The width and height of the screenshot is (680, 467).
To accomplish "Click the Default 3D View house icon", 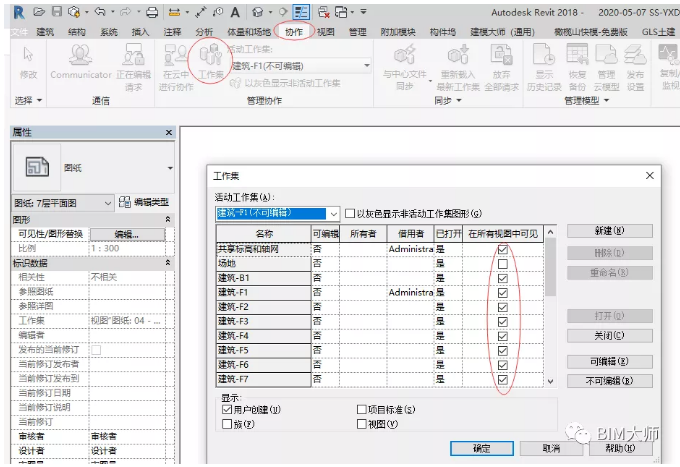I will (258, 12).
